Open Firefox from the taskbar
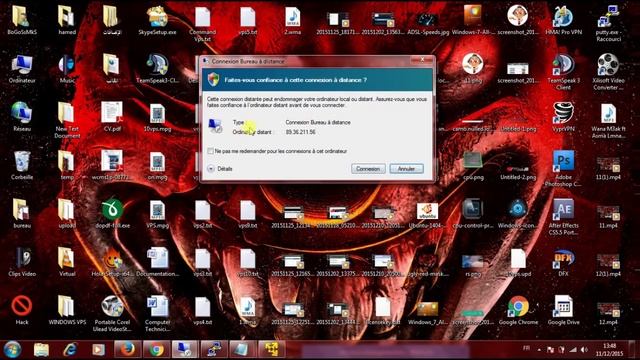The width and height of the screenshot is (640, 360). (127, 350)
